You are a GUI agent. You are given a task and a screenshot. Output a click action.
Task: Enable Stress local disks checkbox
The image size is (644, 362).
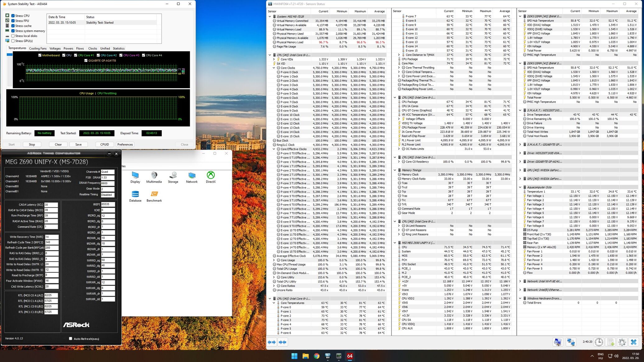[13, 36]
